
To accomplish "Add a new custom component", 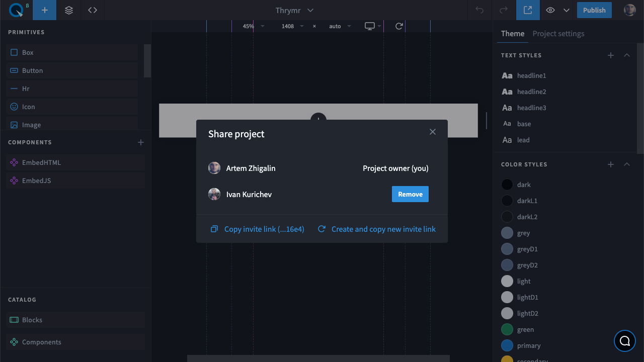I will 141,142.
